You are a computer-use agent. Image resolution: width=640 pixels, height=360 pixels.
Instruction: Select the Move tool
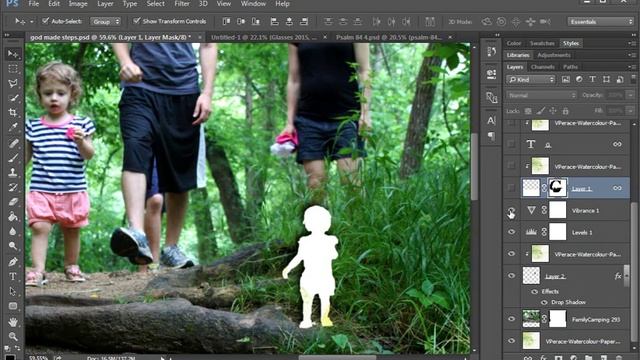pos(13,54)
